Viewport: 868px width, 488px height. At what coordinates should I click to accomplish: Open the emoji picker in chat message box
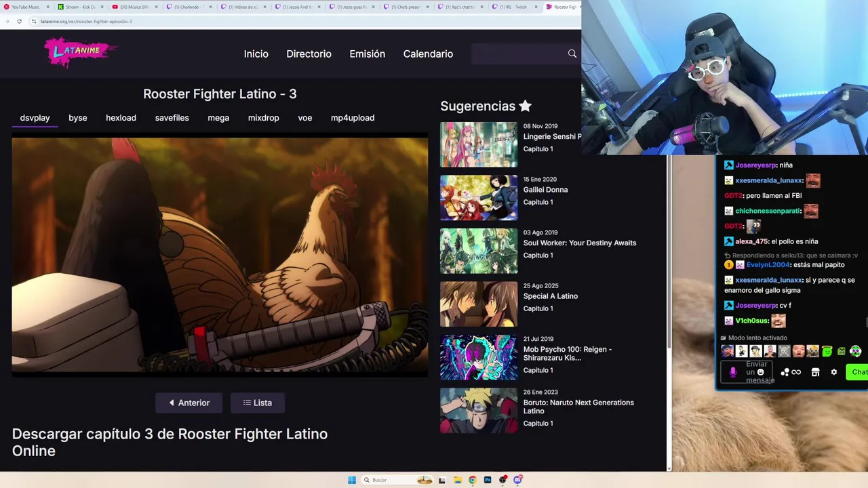(761, 372)
